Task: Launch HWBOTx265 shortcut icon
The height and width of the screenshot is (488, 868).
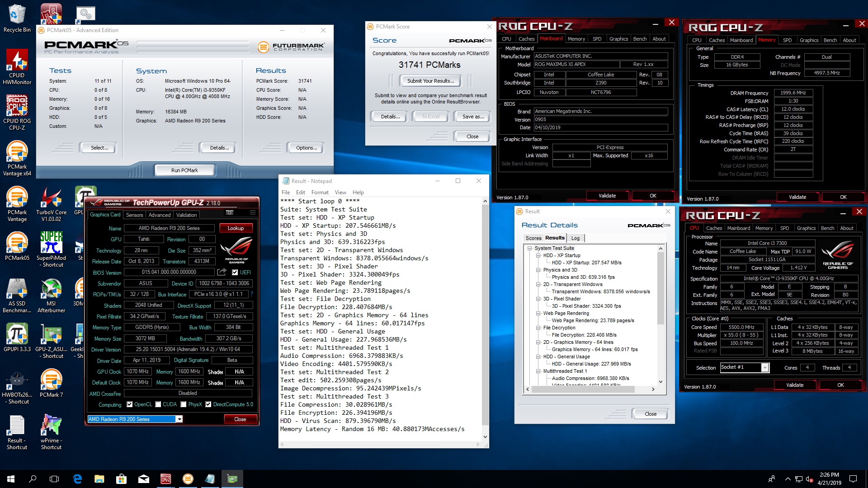Action: pos(17,386)
